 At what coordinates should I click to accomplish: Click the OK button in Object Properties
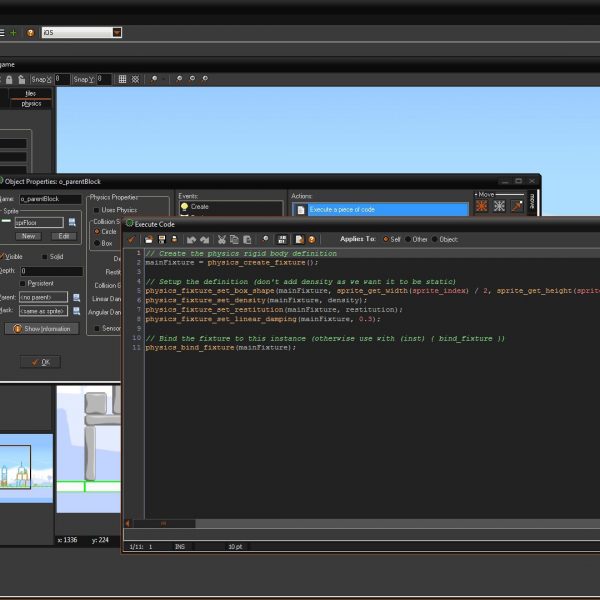(x=40, y=361)
